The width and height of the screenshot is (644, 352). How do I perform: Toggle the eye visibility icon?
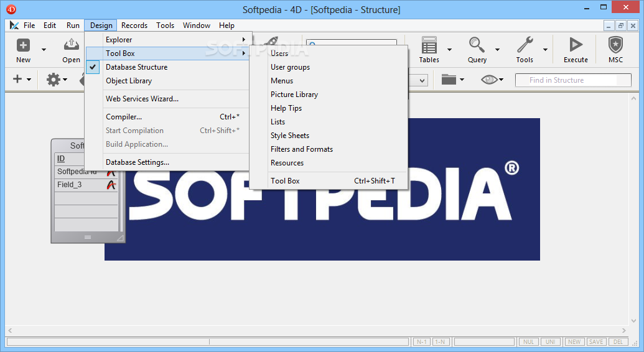[490, 79]
